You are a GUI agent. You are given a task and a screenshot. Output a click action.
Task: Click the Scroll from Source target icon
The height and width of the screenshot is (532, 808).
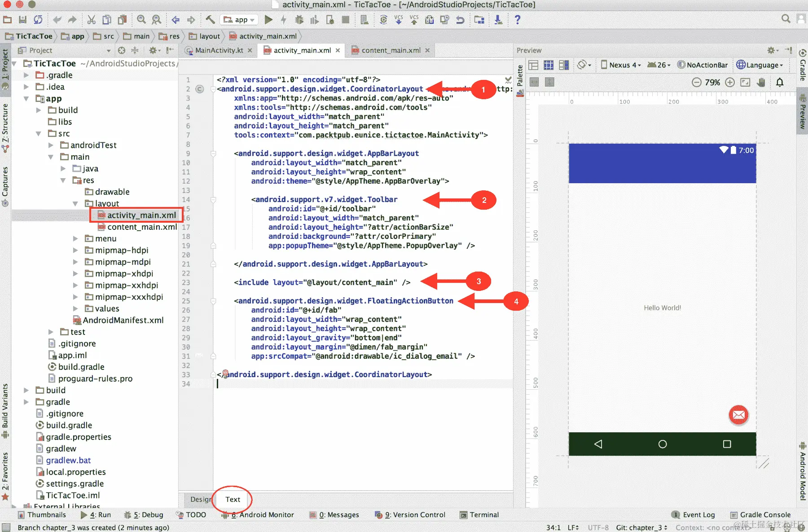coord(122,50)
